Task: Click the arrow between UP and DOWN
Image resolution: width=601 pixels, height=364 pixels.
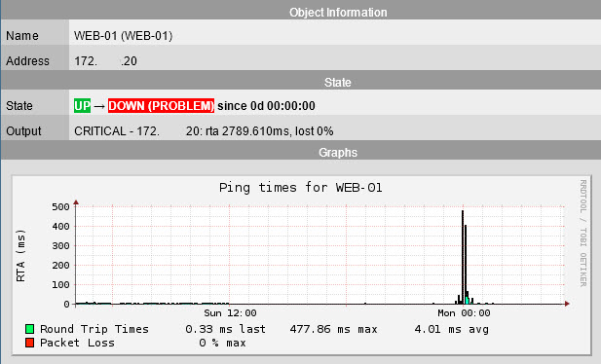Action: pyautogui.click(x=99, y=106)
